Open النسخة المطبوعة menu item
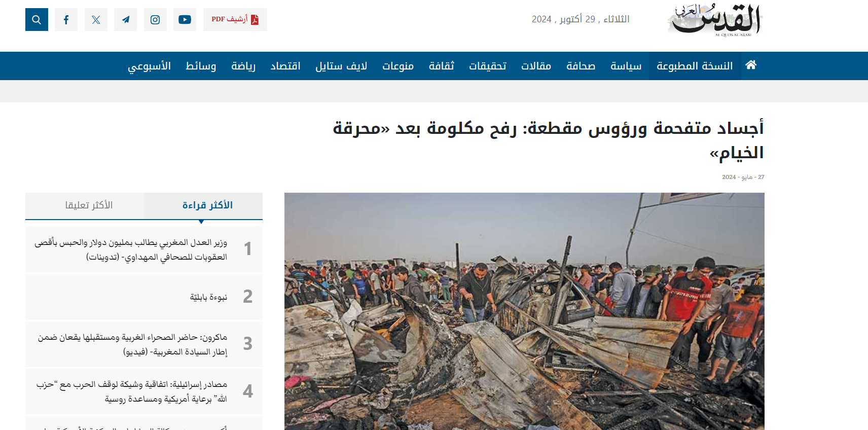 695,66
